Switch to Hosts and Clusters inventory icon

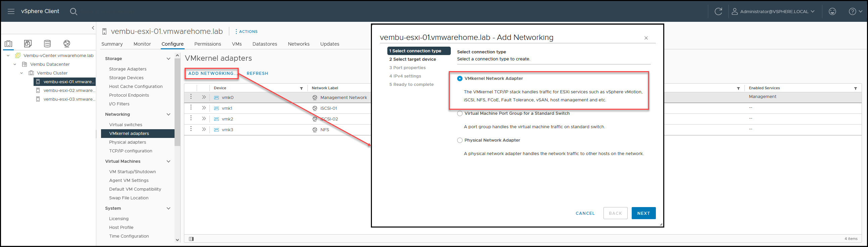(x=8, y=44)
